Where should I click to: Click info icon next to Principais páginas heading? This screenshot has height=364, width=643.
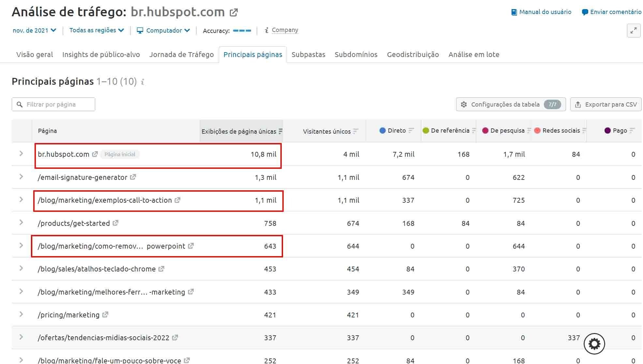[x=142, y=82]
